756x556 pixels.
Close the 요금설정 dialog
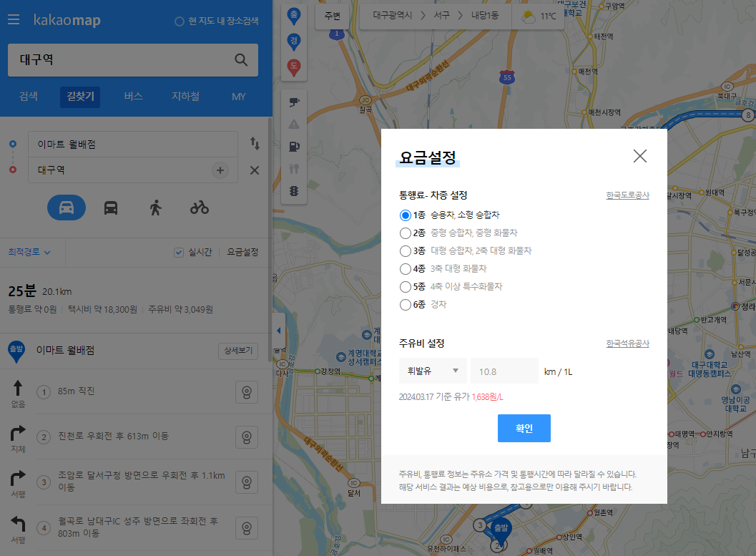(x=640, y=156)
